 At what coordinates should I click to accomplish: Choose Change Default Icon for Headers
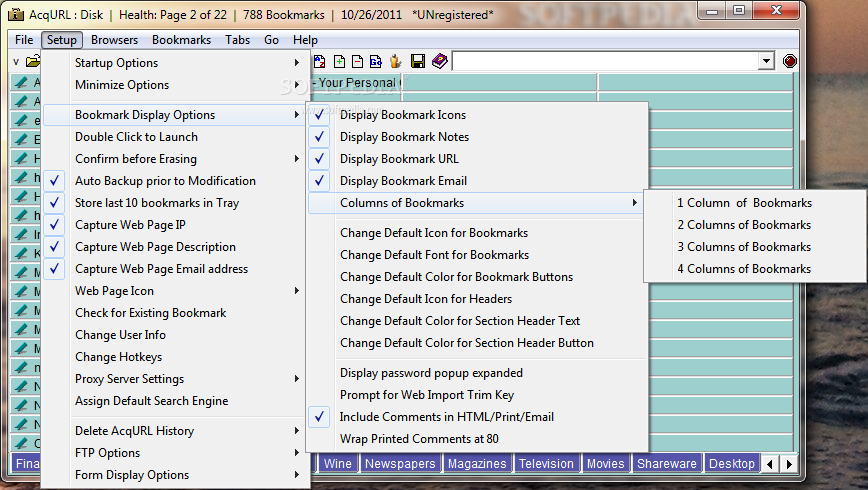click(x=477, y=299)
